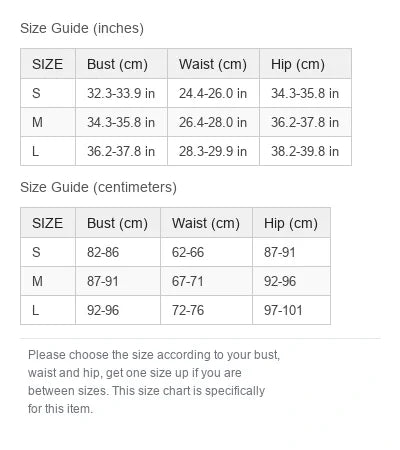400x450 pixels.
Task: Select the L hip 97-101 cell
Action: pyautogui.click(x=291, y=310)
